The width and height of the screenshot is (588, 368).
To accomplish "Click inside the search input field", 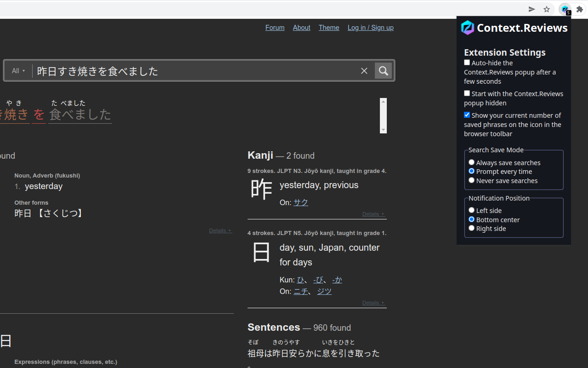I will click(x=195, y=71).
